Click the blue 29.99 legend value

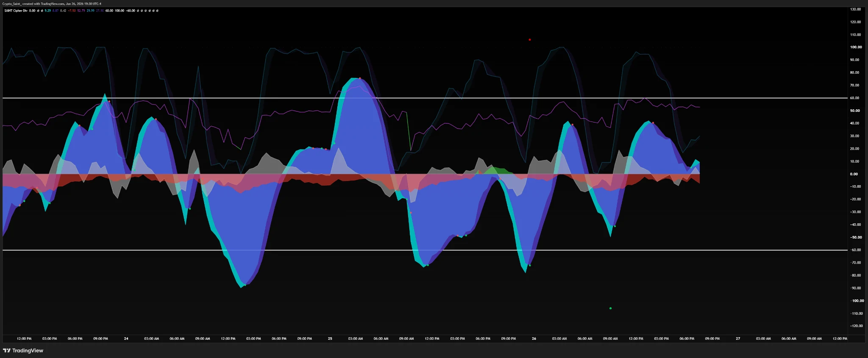[x=90, y=11]
